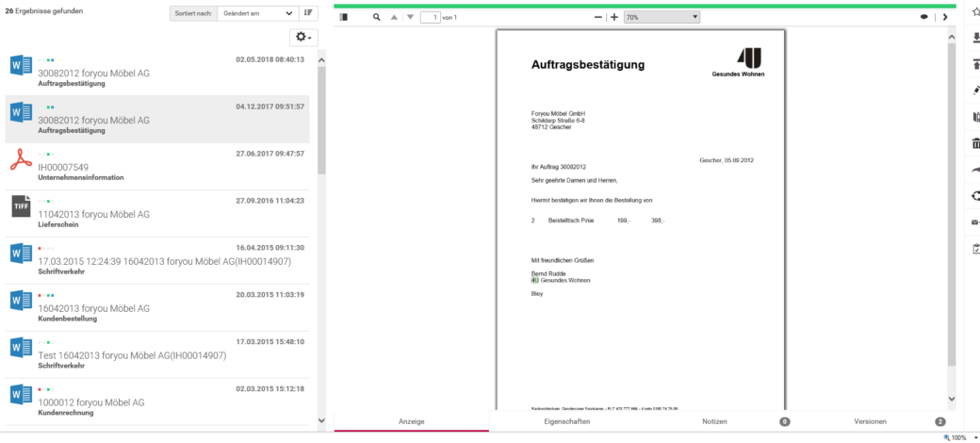980x443 pixels.
Task: Switch to the Anzeige tab
Action: coord(411,421)
